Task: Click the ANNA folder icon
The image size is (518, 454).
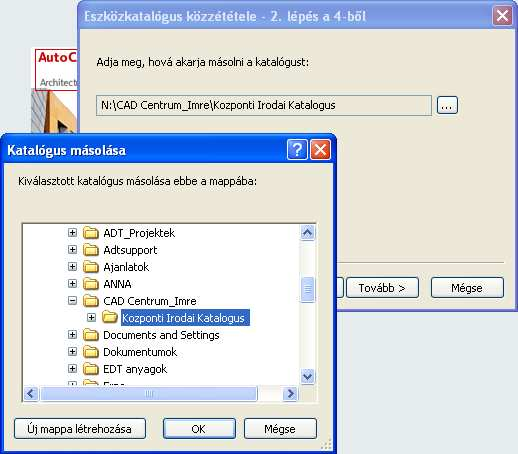Action: pos(91,284)
